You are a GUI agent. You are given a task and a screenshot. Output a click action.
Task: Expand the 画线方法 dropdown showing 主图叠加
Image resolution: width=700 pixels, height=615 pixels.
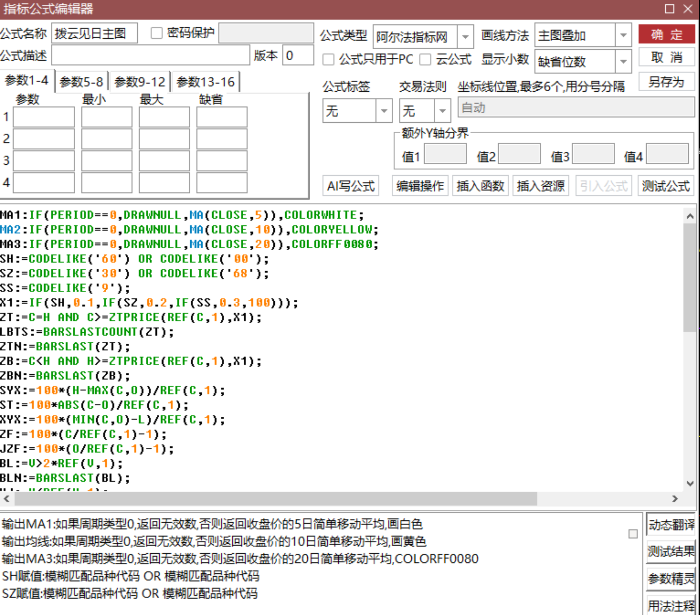(623, 35)
